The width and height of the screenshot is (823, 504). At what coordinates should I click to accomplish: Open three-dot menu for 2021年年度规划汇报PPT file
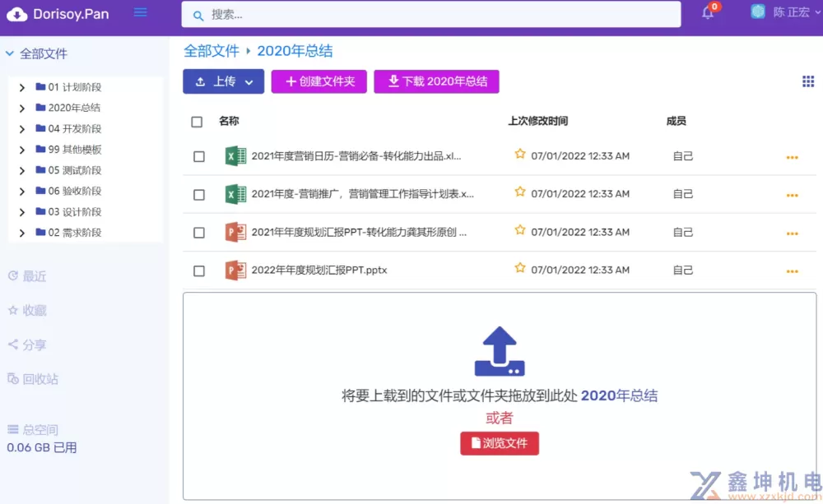[x=792, y=234]
